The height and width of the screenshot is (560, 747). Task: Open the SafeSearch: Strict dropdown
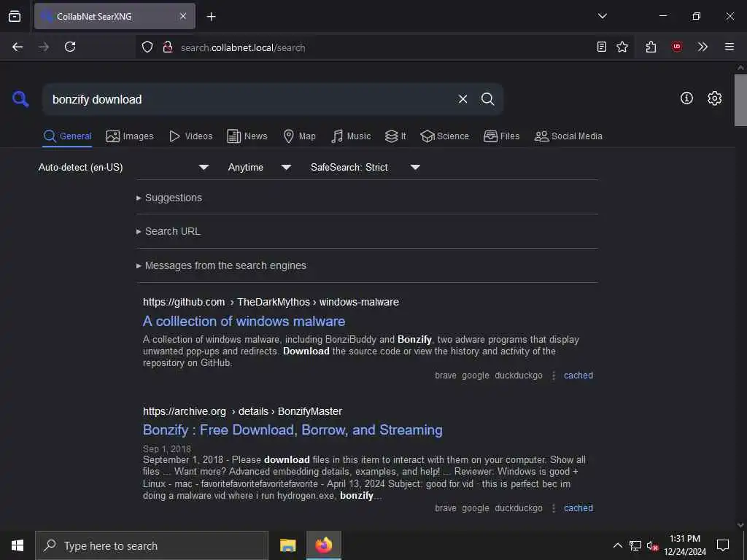(x=365, y=167)
